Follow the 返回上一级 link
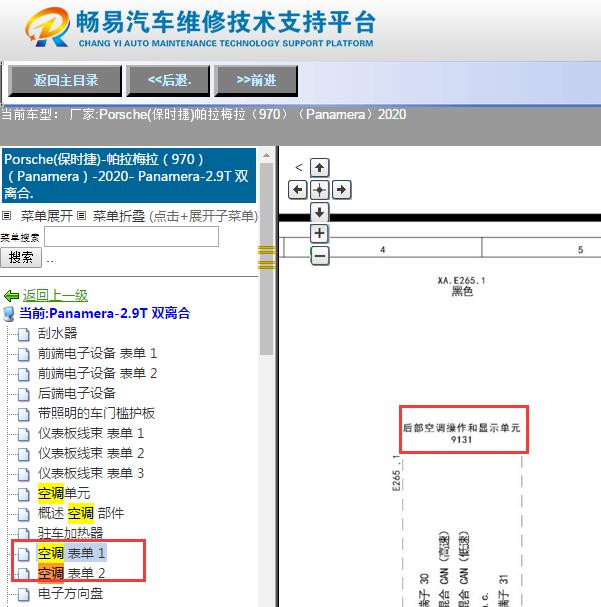This screenshot has width=601, height=607. [x=55, y=295]
